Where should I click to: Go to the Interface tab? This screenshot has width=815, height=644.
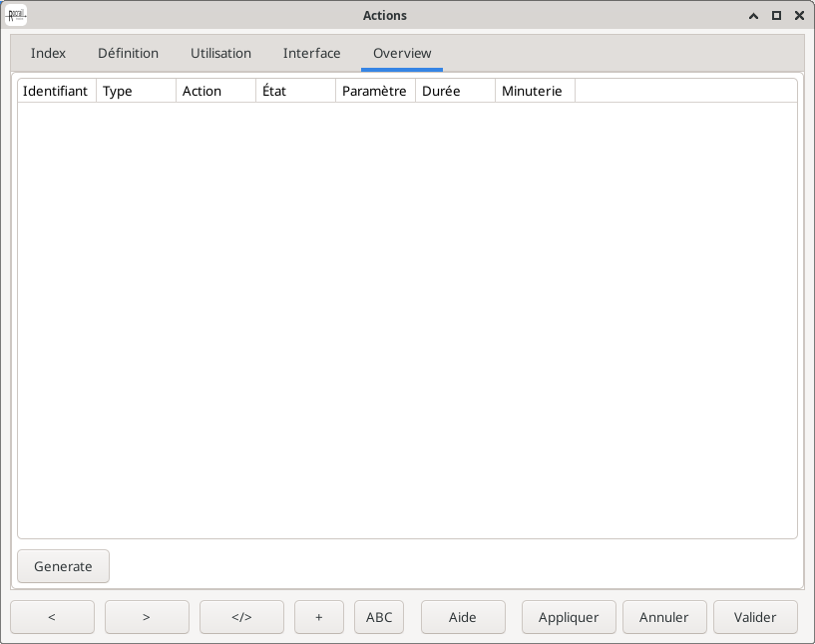pos(311,54)
